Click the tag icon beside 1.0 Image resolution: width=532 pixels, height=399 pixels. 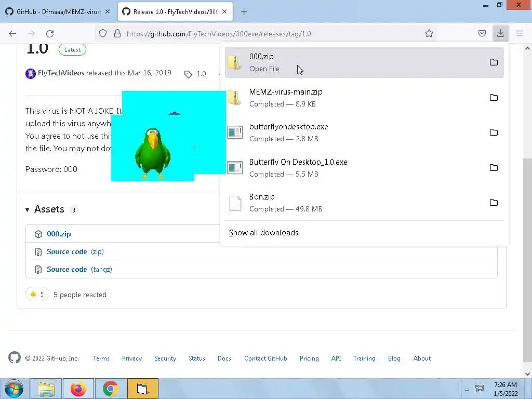pyautogui.click(x=188, y=74)
